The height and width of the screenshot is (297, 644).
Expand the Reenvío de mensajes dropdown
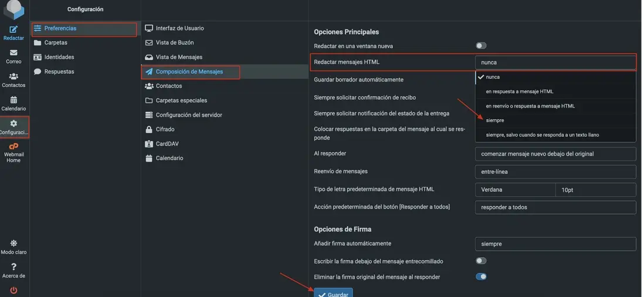pyautogui.click(x=555, y=172)
